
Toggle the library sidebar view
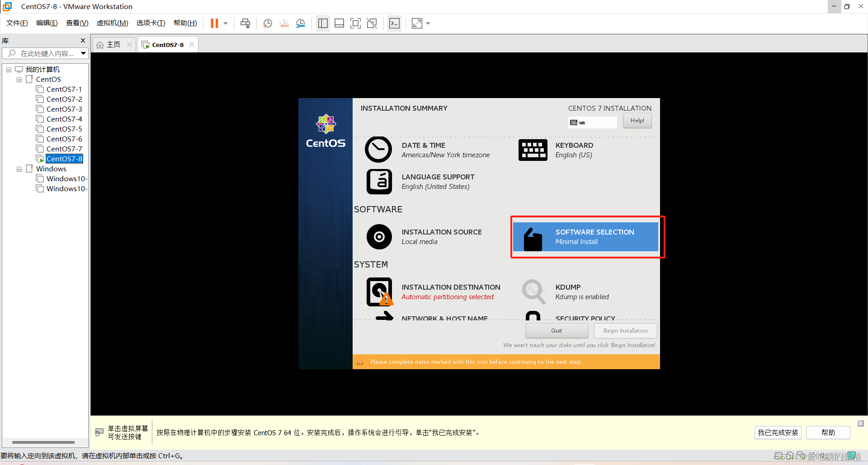[323, 23]
